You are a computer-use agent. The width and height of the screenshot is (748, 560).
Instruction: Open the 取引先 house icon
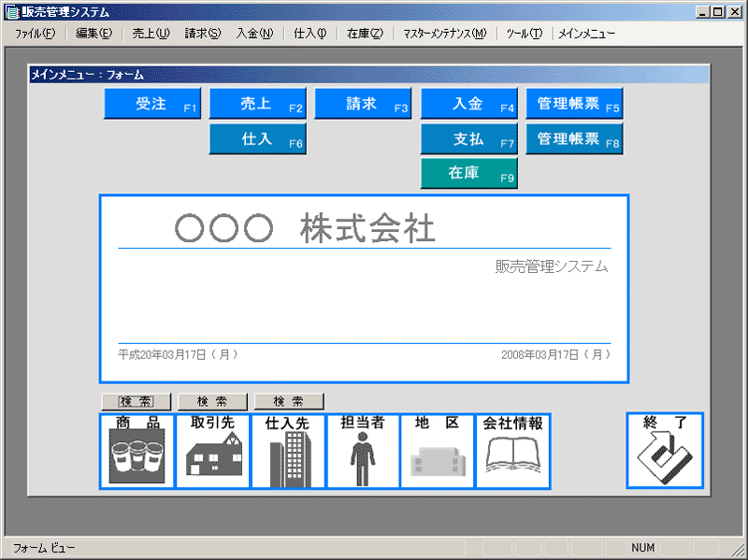(x=212, y=451)
